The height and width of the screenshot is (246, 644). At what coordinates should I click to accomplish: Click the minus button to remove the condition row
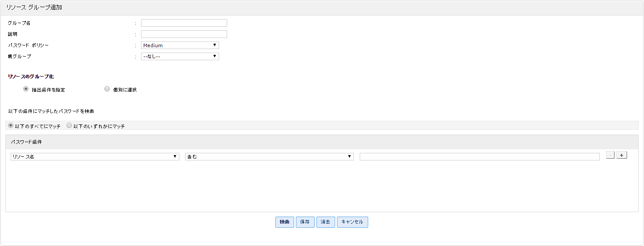[x=610, y=155]
